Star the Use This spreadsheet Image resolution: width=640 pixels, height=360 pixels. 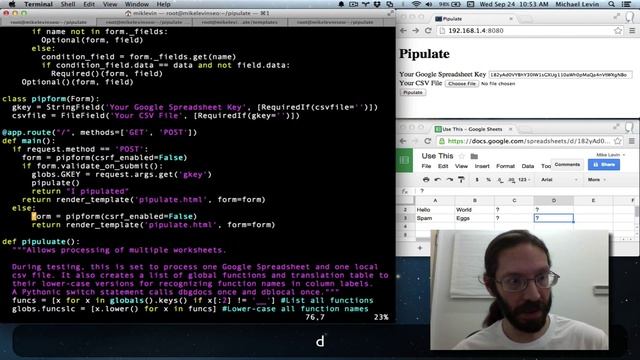point(462,156)
